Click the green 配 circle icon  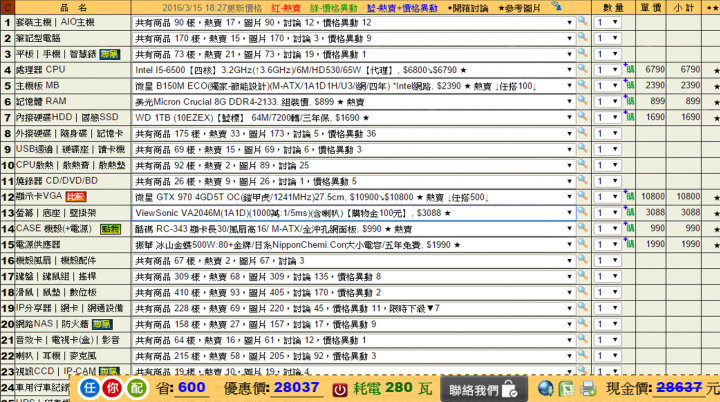(136, 389)
